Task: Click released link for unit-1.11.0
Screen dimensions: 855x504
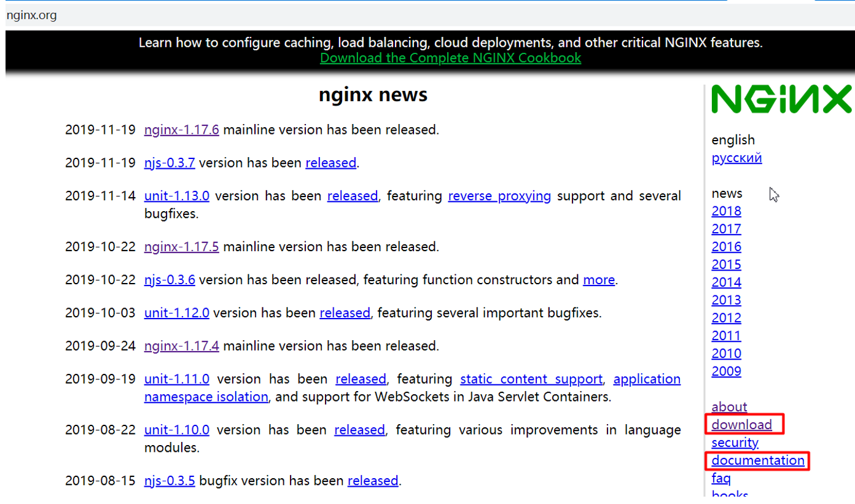Action: click(361, 379)
